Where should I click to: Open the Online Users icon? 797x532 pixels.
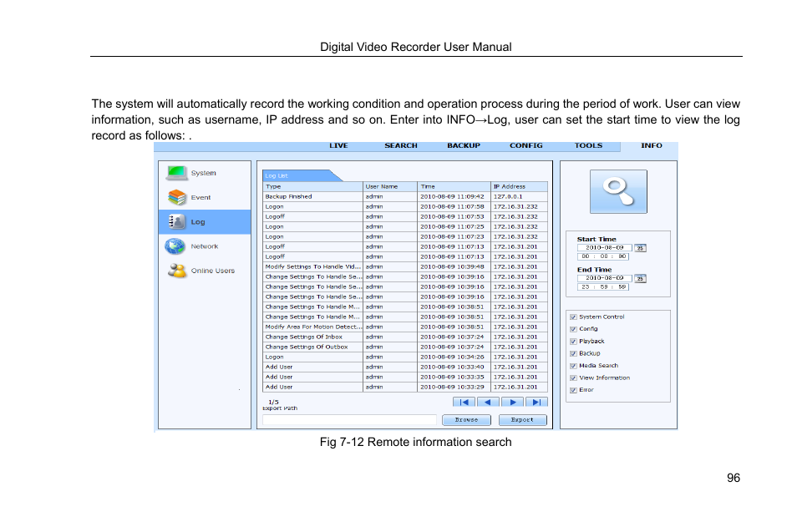[x=176, y=271]
